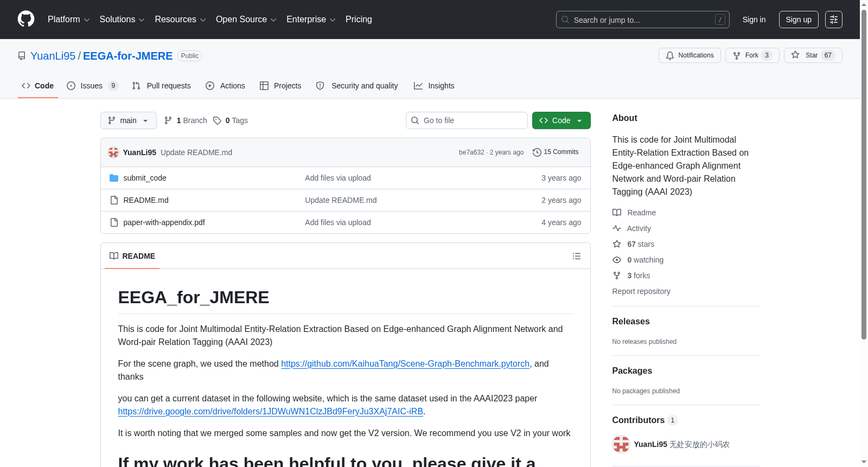Open the Pricing page link
This screenshot has width=868, height=467.
(359, 20)
